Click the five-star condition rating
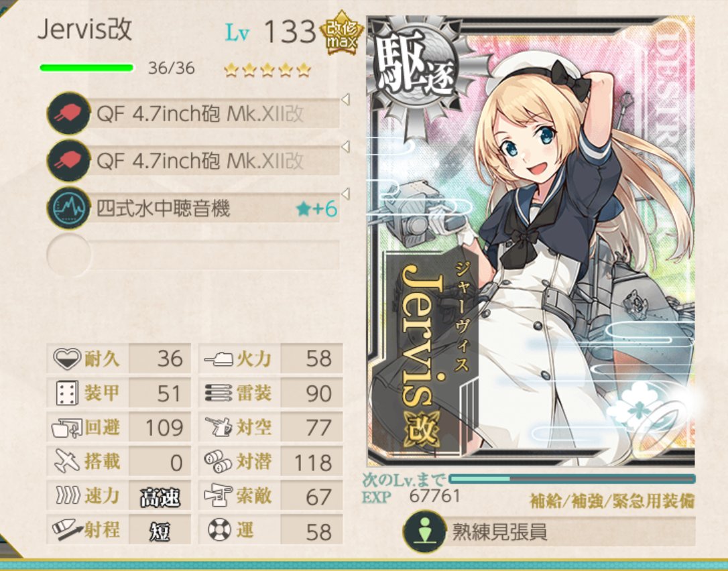The height and width of the screenshot is (571, 728). pos(267,70)
